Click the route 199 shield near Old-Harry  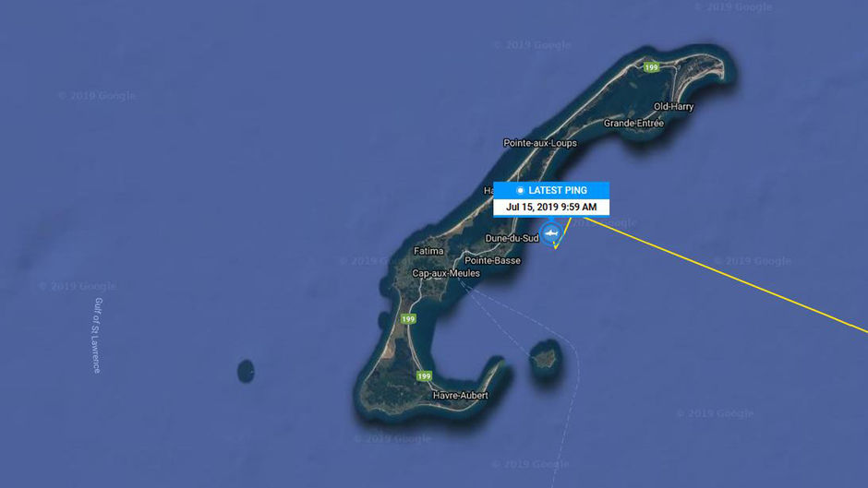[652, 67]
